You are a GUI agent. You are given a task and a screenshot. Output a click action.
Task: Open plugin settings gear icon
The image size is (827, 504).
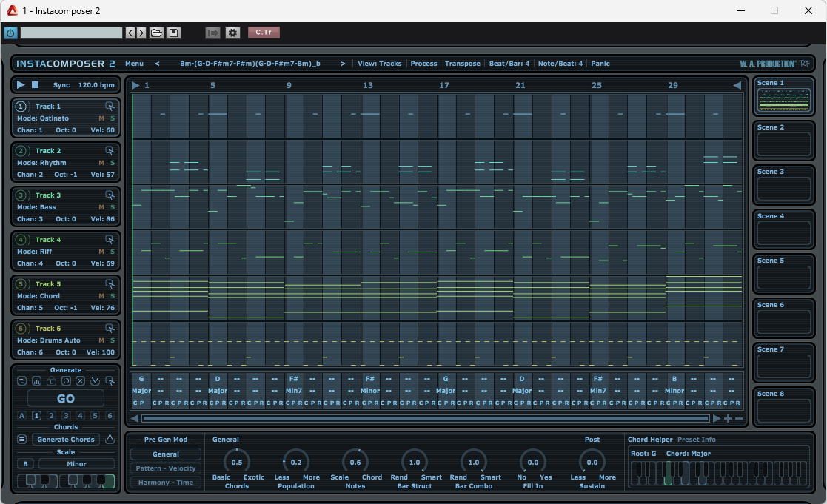tap(232, 33)
